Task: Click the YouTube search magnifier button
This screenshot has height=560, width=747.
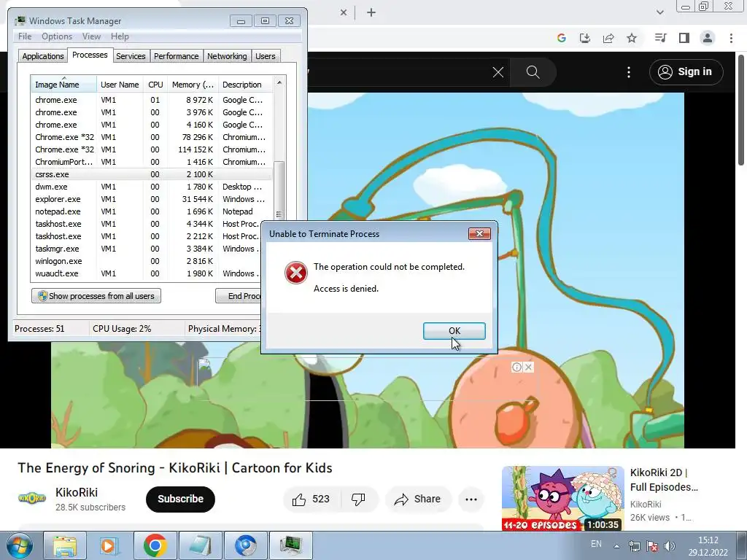Action: coord(533,72)
